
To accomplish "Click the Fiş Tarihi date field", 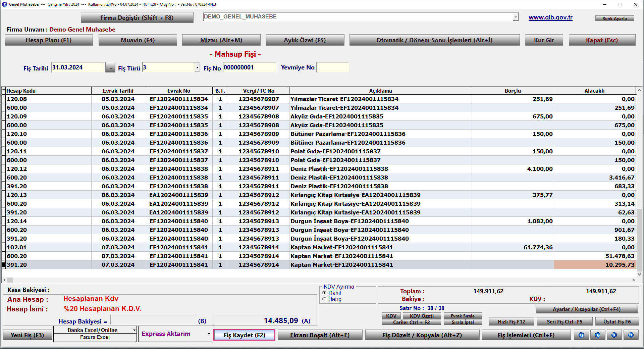I will [x=78, y=67].
